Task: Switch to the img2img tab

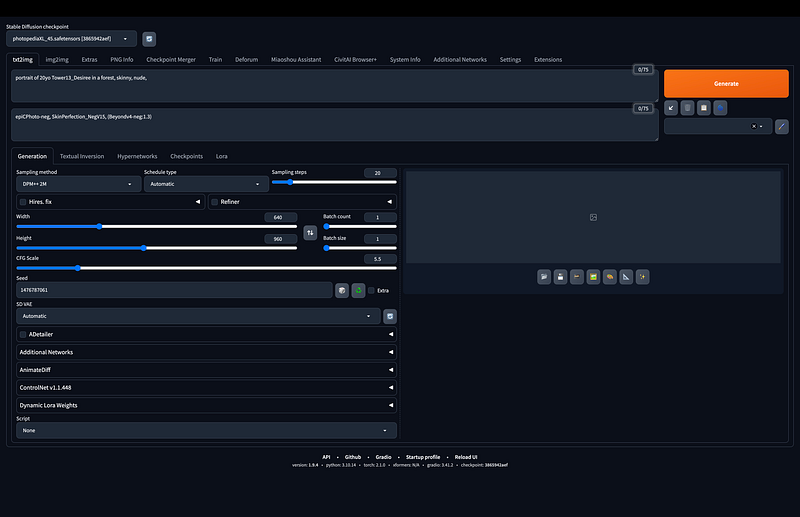Action: pyautogui.click(x=57, y=60)
